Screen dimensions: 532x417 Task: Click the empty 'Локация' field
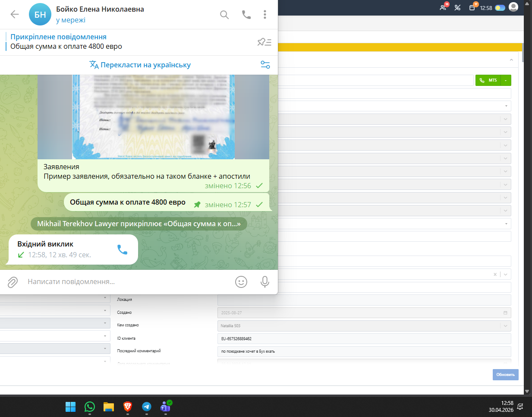pos(364,300)
